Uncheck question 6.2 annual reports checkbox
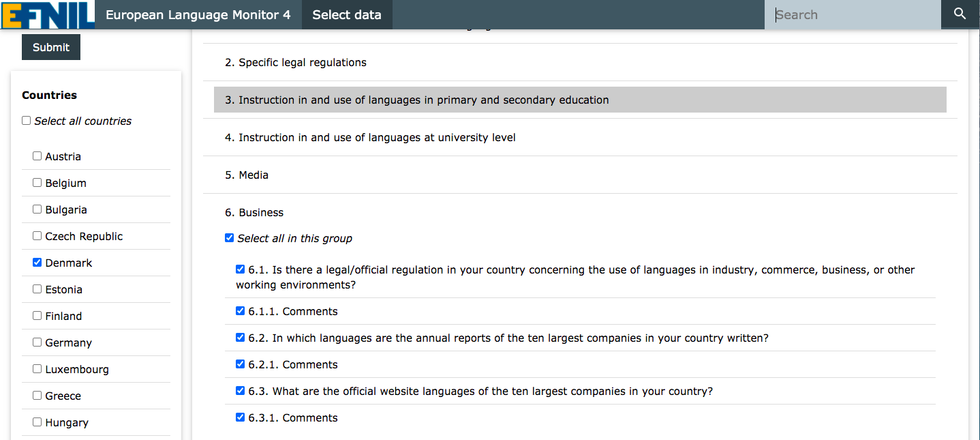The image size is (980, 440). pos(240,338)
